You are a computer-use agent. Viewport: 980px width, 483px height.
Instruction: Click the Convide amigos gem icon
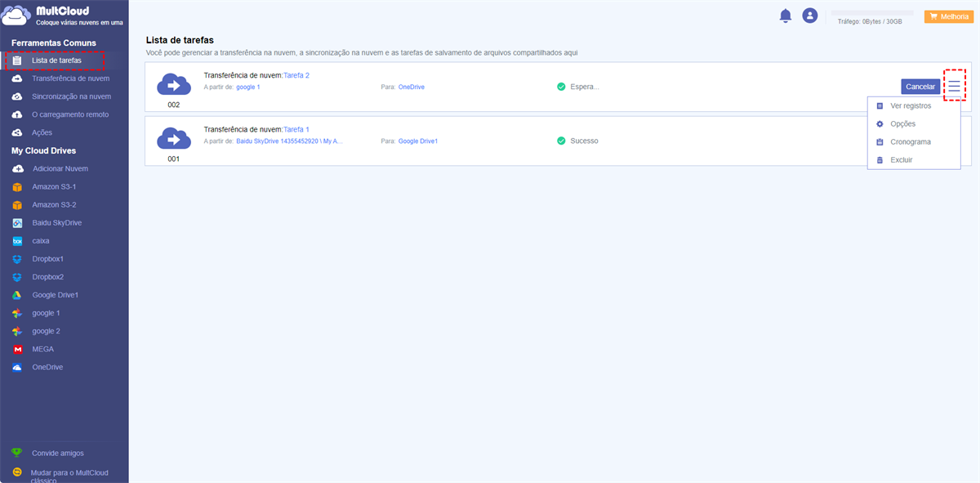16,453
